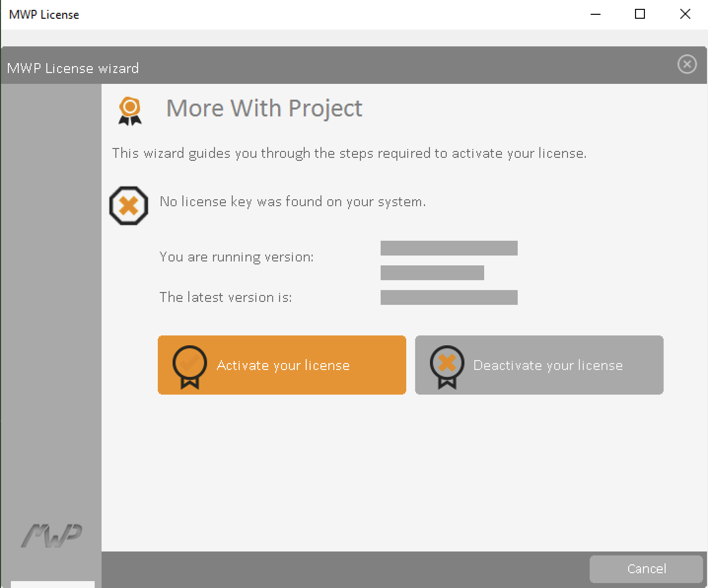Minimize the MWP License window

click(x=596, y=14)
